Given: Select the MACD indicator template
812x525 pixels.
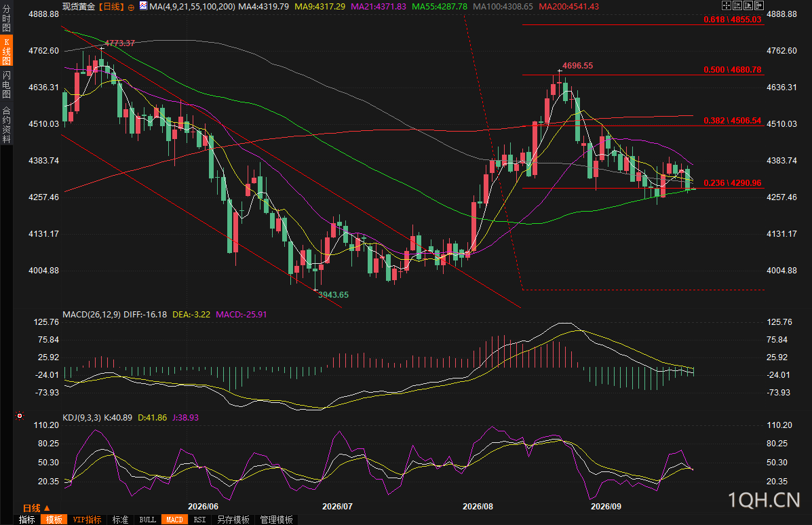Looking at the screenshot, I should [x=174, y=520].
